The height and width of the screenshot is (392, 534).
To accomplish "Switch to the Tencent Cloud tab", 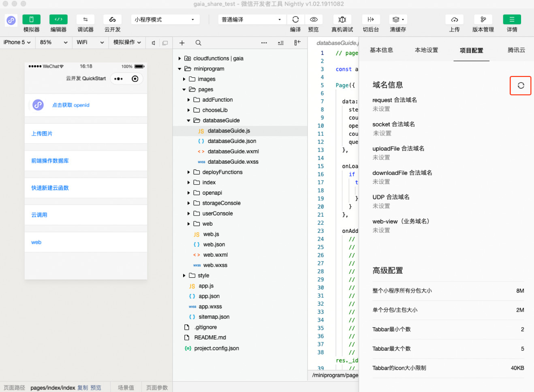I will point(516,50).
